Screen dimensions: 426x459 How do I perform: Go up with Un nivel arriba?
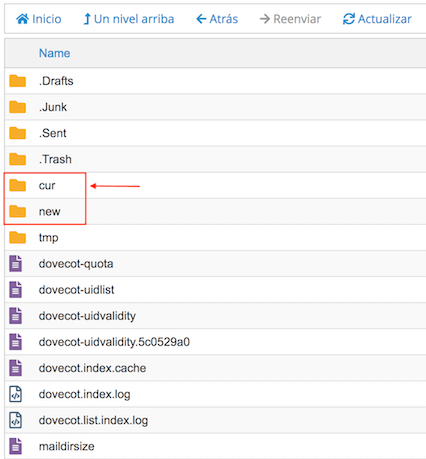[x=129, y=19]
